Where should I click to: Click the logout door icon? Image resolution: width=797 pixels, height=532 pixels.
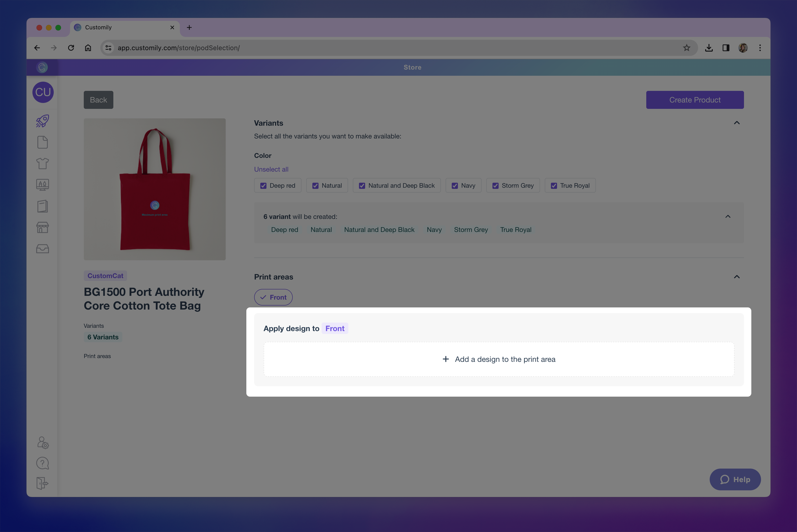click(x=42, y=483)
